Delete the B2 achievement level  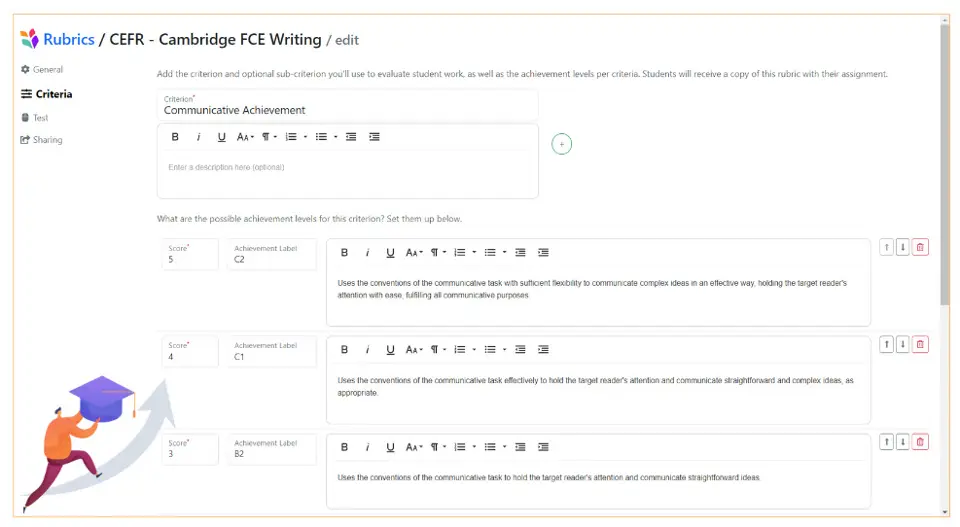pyautogui.click(x=920, y=442)
